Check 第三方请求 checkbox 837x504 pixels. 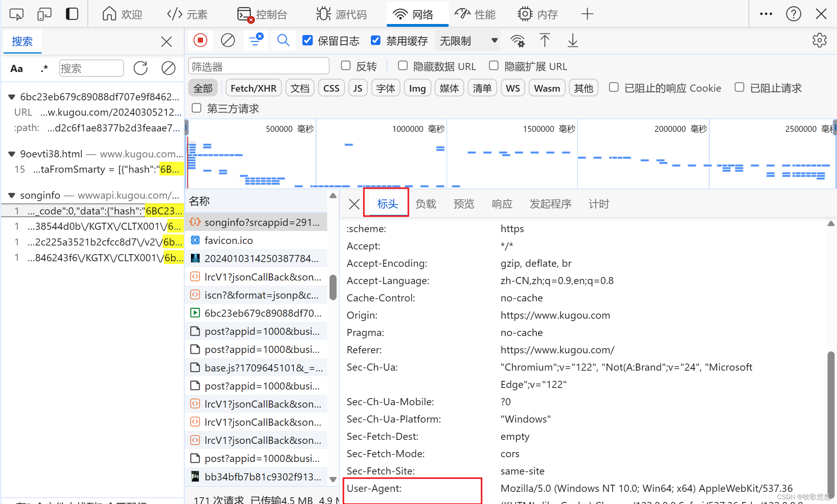[x=196, y=108]
